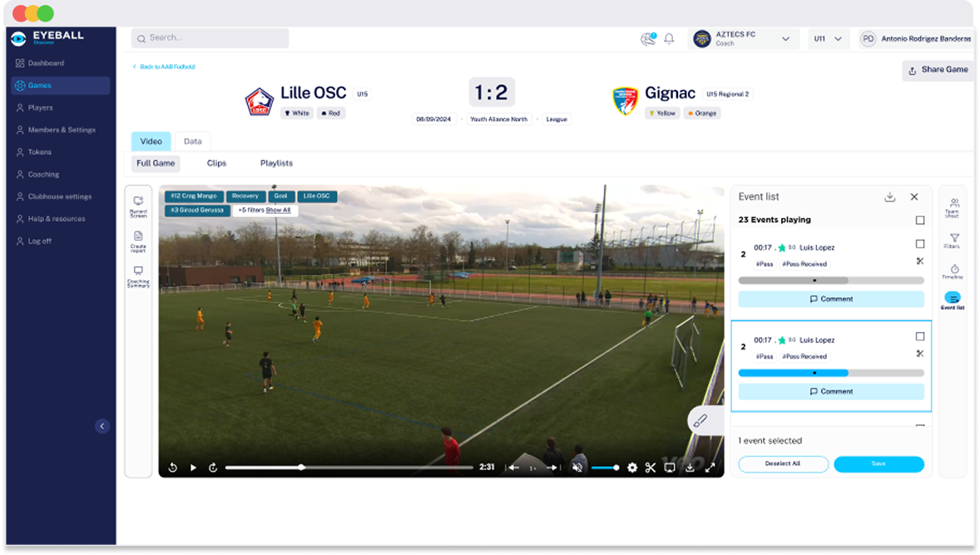980x555 pixels.
Task: Click the Create report icon
Action: pos(138,240)
